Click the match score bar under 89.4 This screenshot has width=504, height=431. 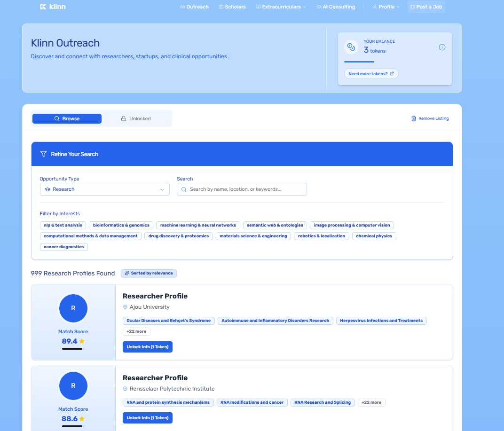click(x=73, y=349)
